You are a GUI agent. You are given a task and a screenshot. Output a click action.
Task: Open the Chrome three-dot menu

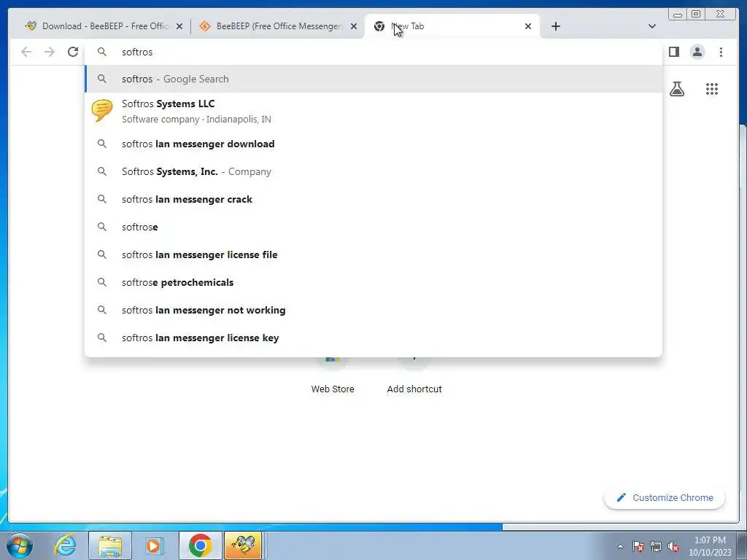(x=721, y=52)
